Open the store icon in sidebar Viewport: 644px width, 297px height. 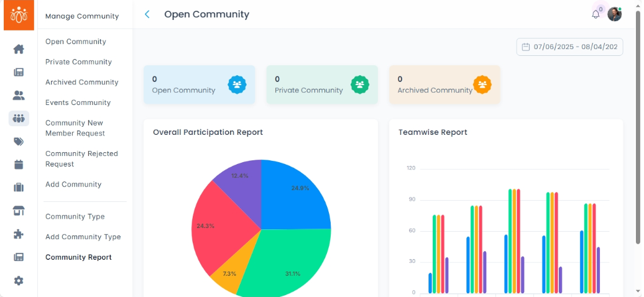19,211
